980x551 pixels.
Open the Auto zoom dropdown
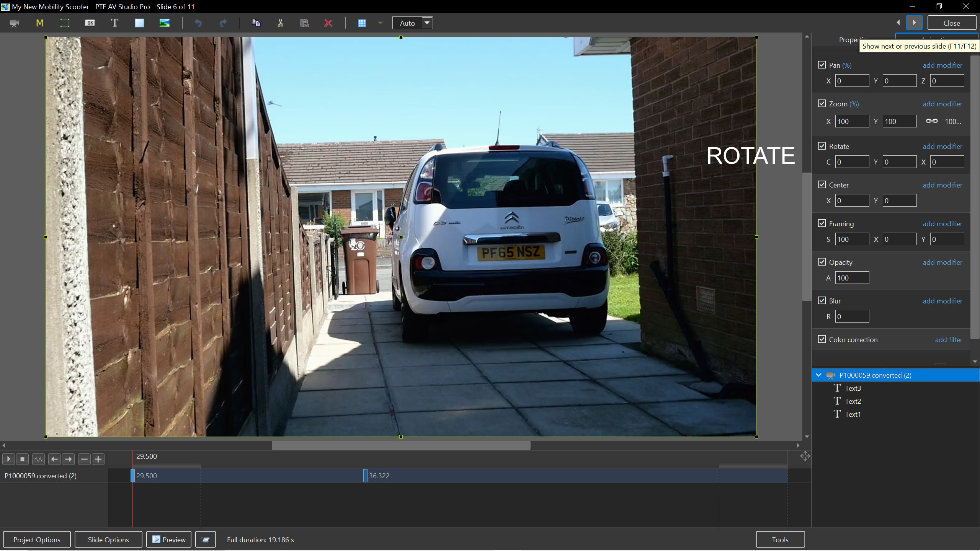pyautogui.click(x=427, y=23)
